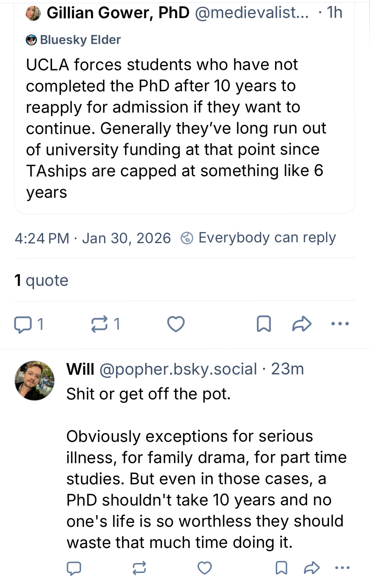The image size is (370, 588).
Task: Reply to the main post via comment icon
Action: pos(23,324)
